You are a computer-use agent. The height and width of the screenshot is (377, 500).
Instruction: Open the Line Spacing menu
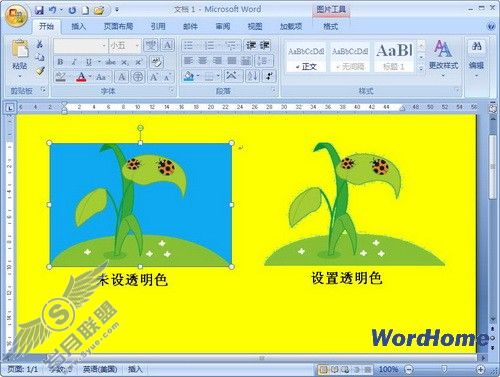click(x=264, y=61)
